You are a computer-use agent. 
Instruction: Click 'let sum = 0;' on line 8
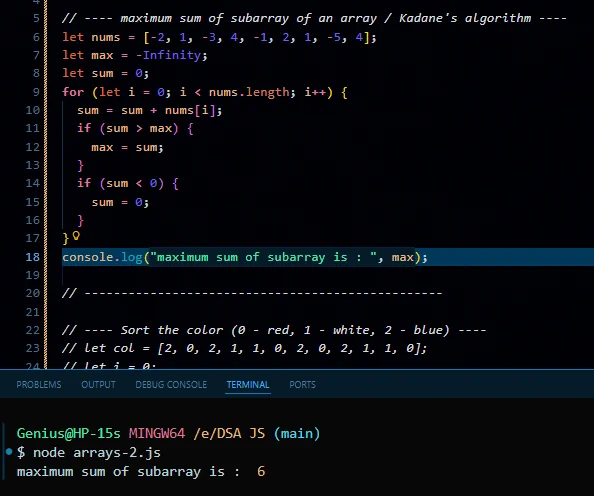(106, 73)
